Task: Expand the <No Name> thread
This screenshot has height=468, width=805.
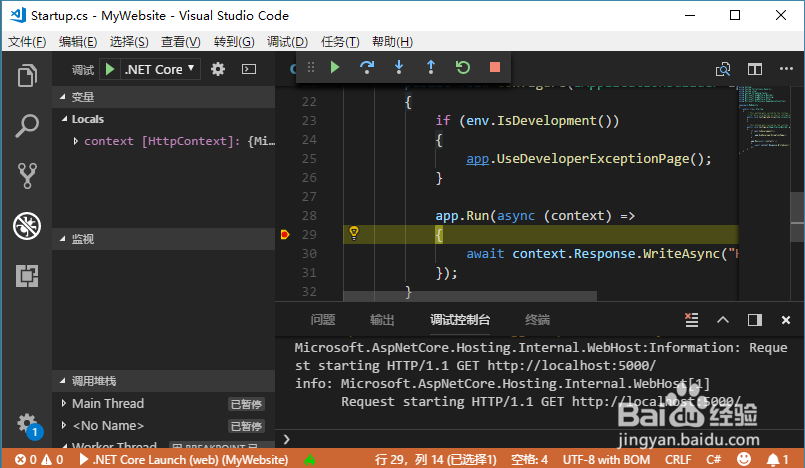Action: [64, 425]
